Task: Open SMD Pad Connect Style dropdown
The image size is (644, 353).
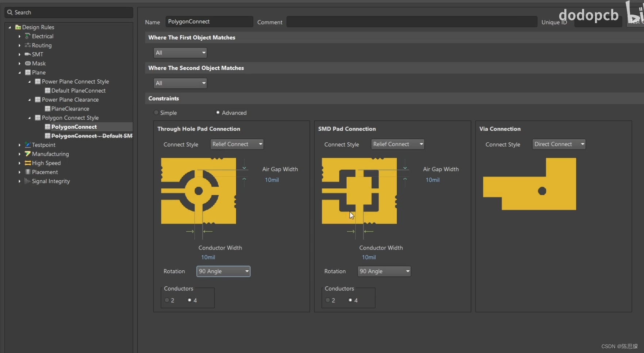Action: [x=398, y=144]
